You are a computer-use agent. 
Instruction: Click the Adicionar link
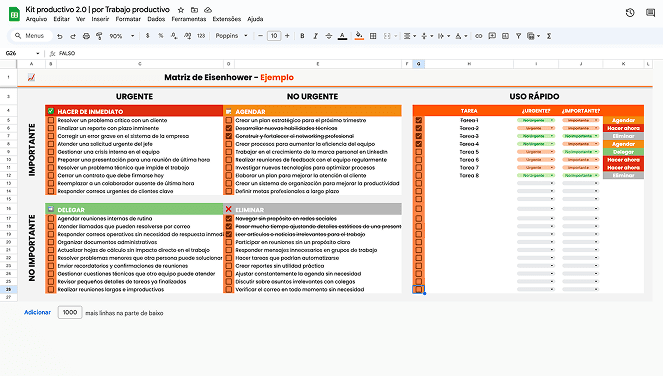pos(37,313)
